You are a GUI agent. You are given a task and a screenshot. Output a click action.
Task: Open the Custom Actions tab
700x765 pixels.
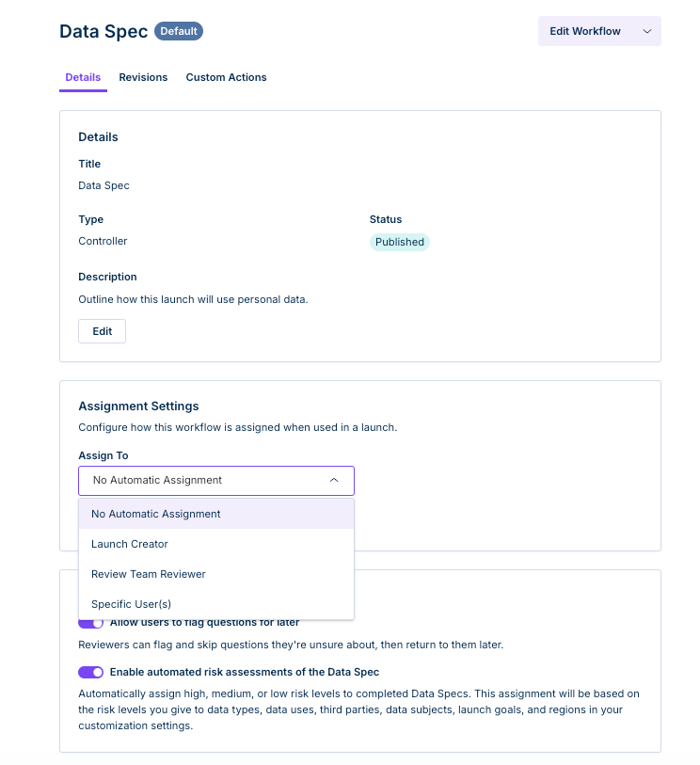[226, 77]
